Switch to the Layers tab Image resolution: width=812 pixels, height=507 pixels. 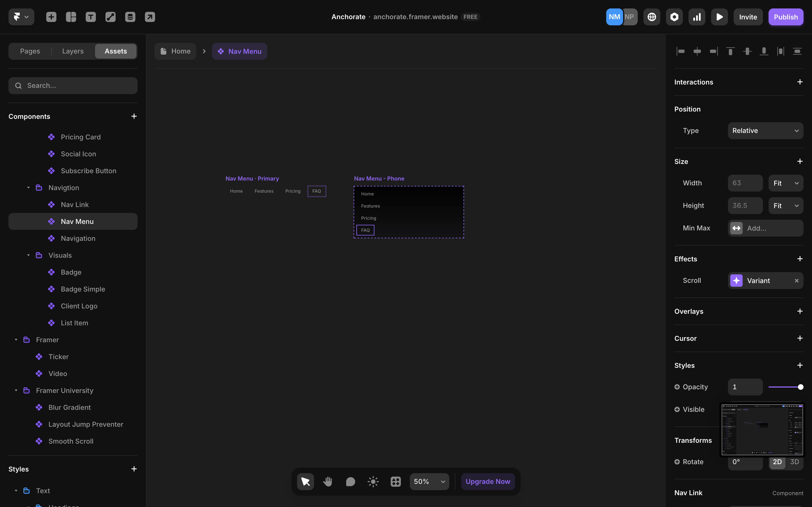tap(73, 51)
